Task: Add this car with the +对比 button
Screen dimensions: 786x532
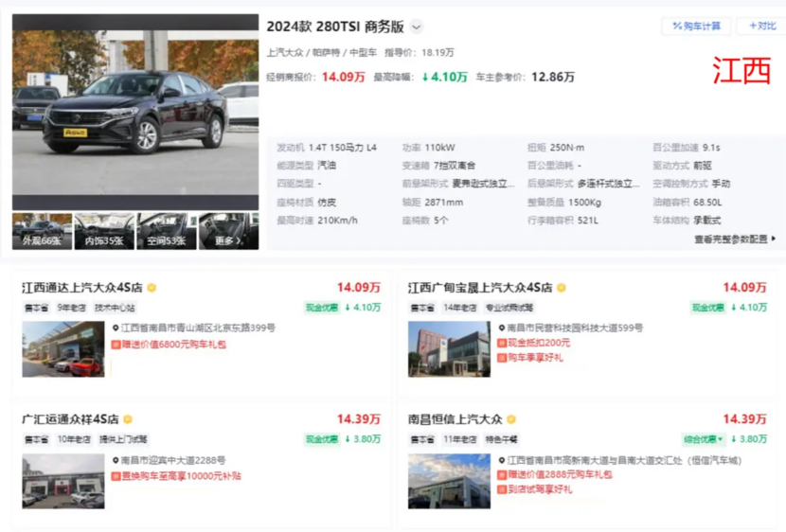Action: coord(762,27)
